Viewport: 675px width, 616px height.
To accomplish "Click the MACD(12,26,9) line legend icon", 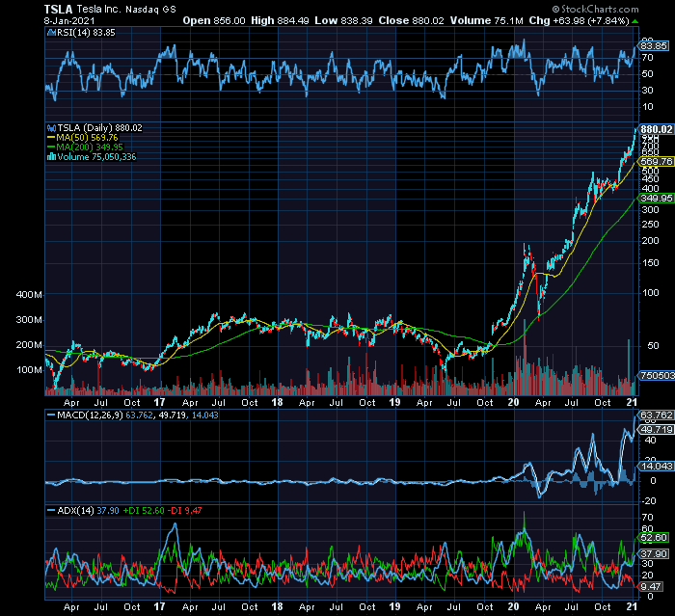I will tap(51, 415).
